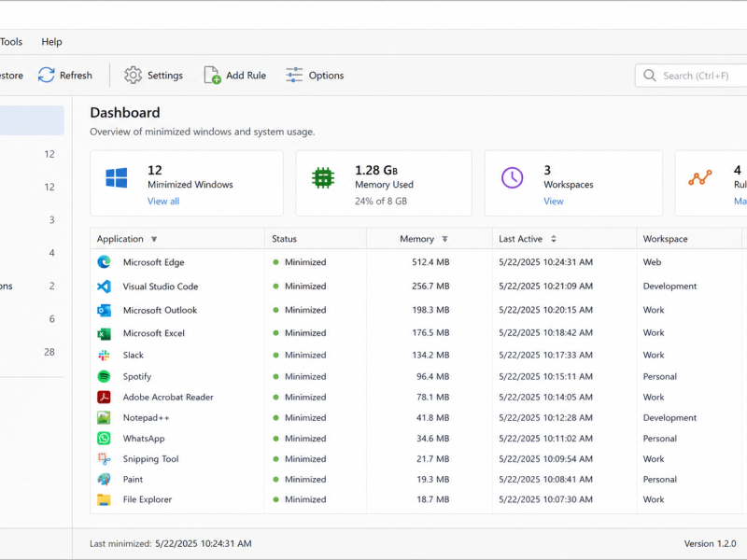
Task: Click the Development cell in Notepad++ row
Action: click(x=669, y=417)
